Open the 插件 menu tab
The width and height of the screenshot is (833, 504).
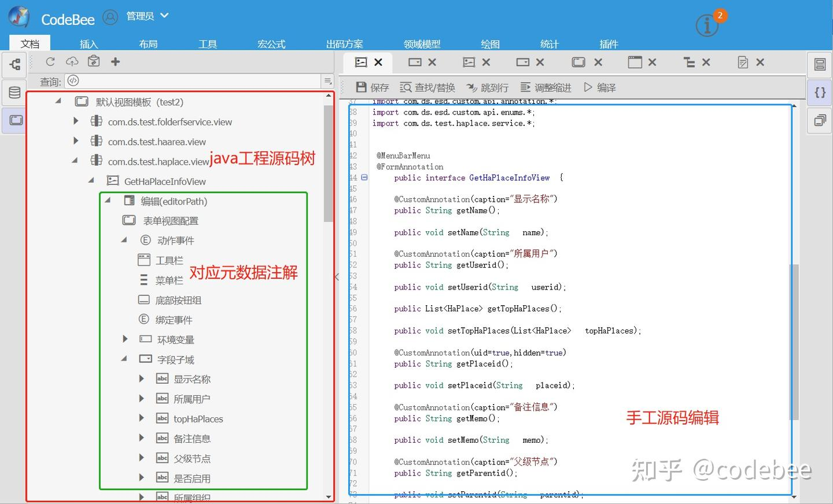coord(609,43)
